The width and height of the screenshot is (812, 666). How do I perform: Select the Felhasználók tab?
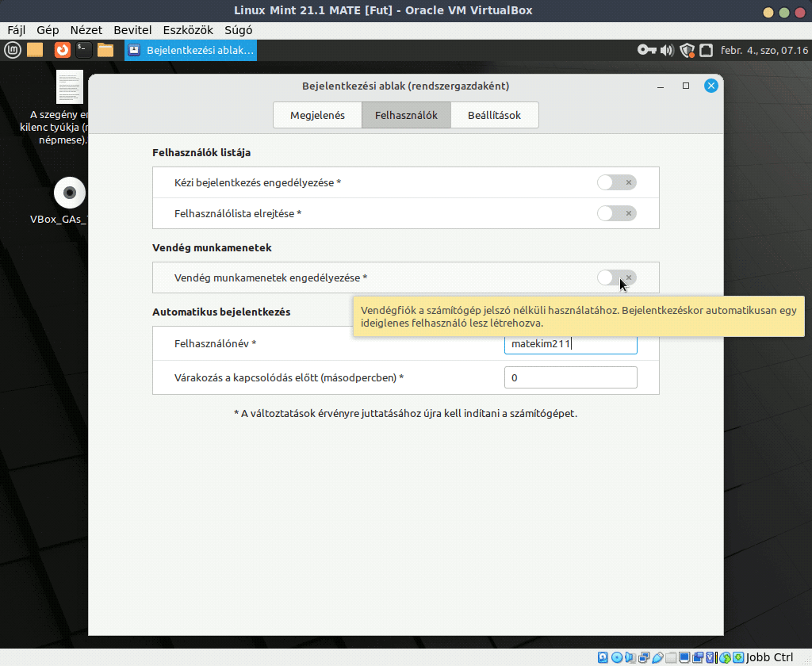click(x=406, y=115)
